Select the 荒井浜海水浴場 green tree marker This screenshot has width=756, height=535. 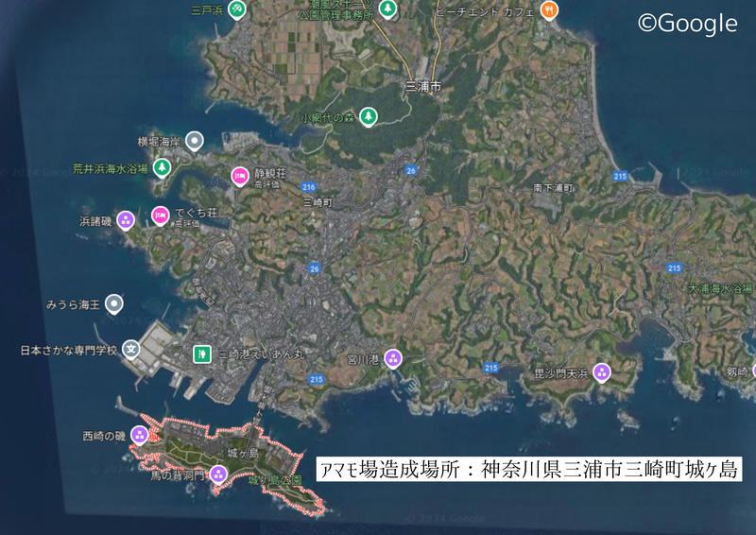point(163,168)
